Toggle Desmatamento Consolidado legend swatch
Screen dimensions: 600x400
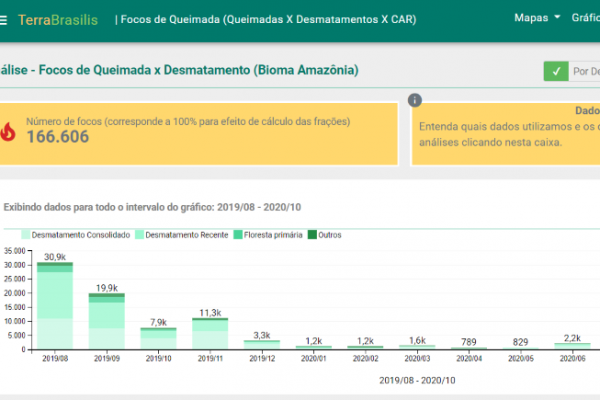click(25, 235)
